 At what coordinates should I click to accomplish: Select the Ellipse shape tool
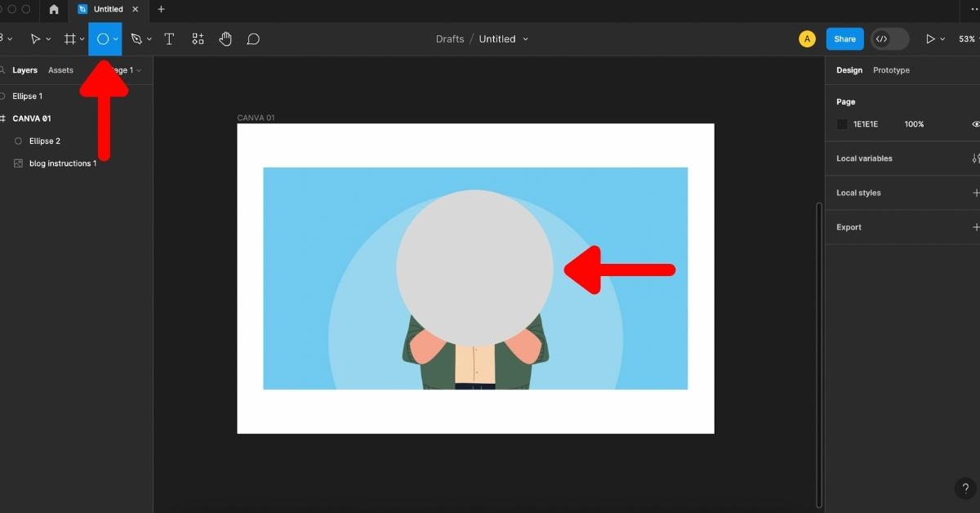coord(103,39)
